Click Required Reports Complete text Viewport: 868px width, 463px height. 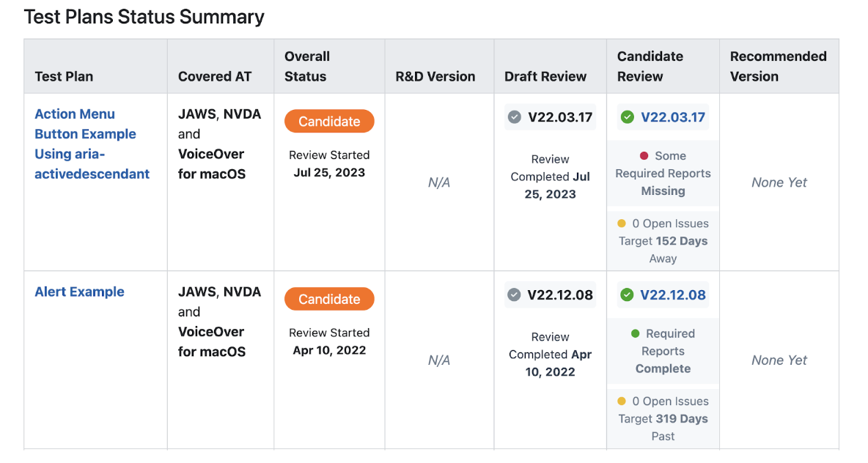coord(663,351)
